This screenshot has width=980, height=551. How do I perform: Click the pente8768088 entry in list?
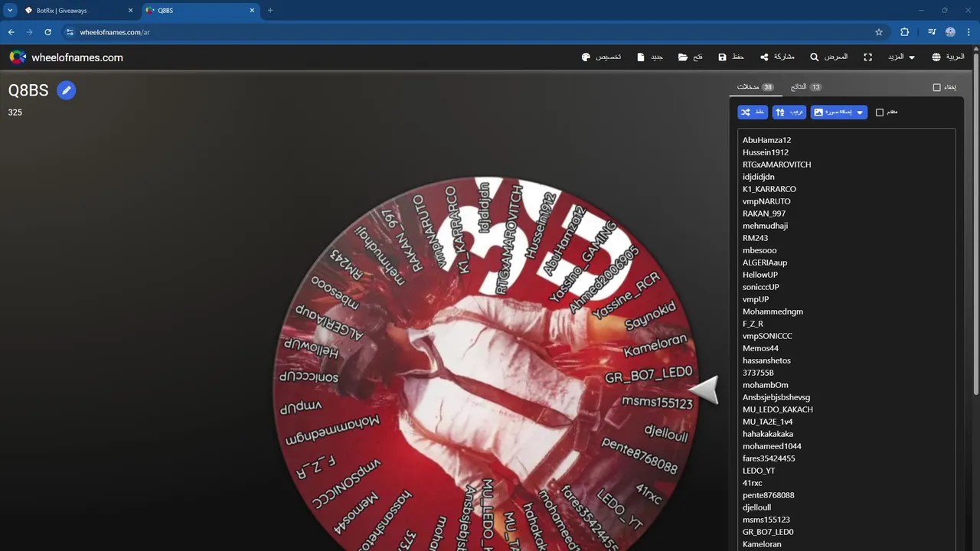coord(769,495)
